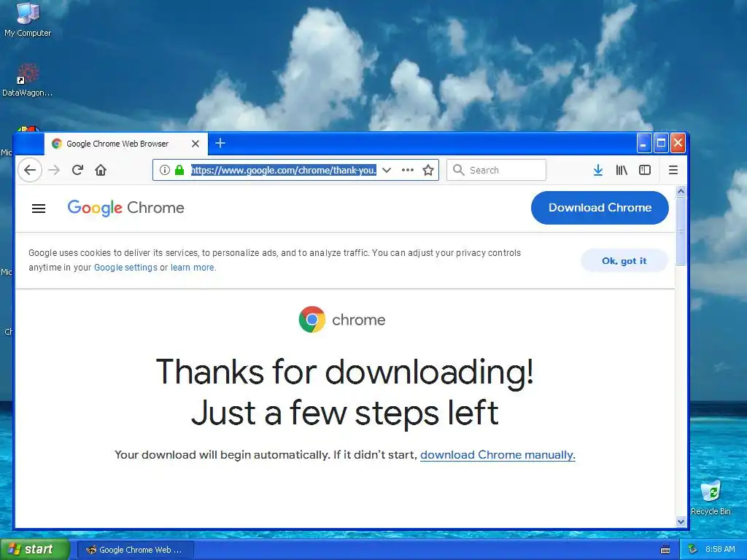Close the Google Chrome Web Browser tab
The height and width of the screenshot is (560, 747).
coord(196,144)
